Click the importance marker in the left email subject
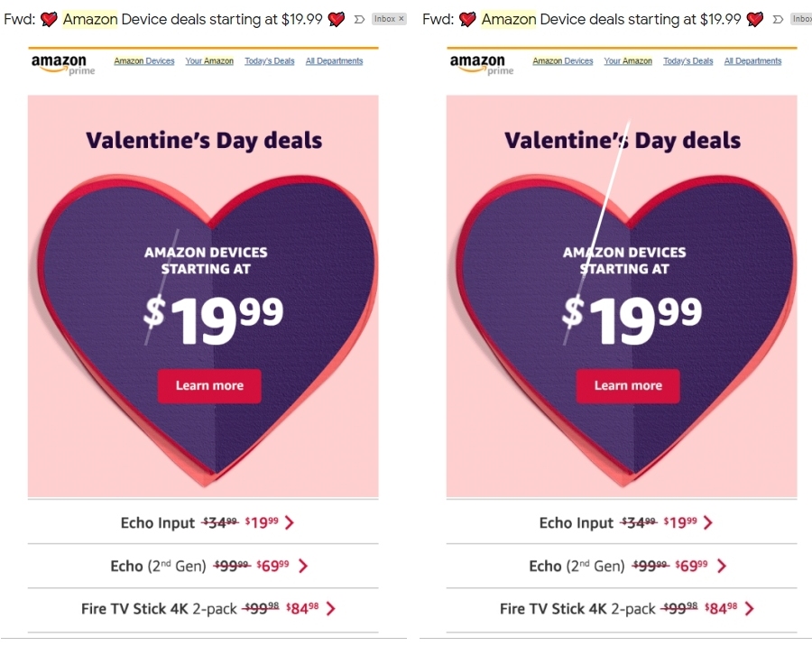Screen dimensions: 812x646 coord(360,19)
